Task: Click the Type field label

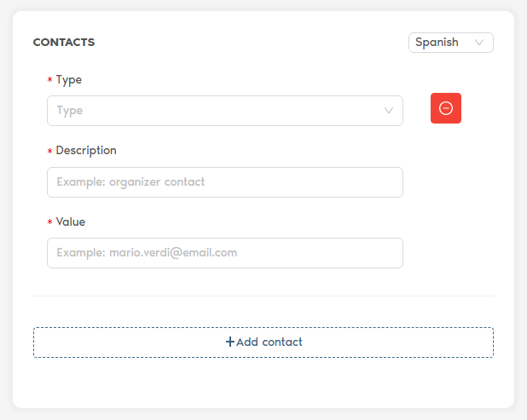Action: pos(69,80)
